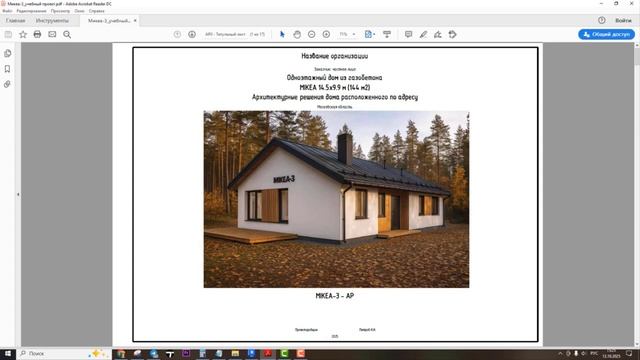Click the Войти sign-in link

tap(623, 20)
